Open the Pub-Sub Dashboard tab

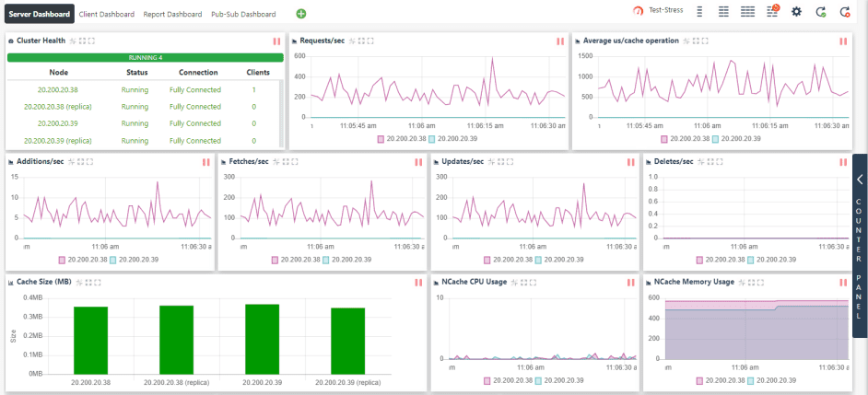coord(243,15)
